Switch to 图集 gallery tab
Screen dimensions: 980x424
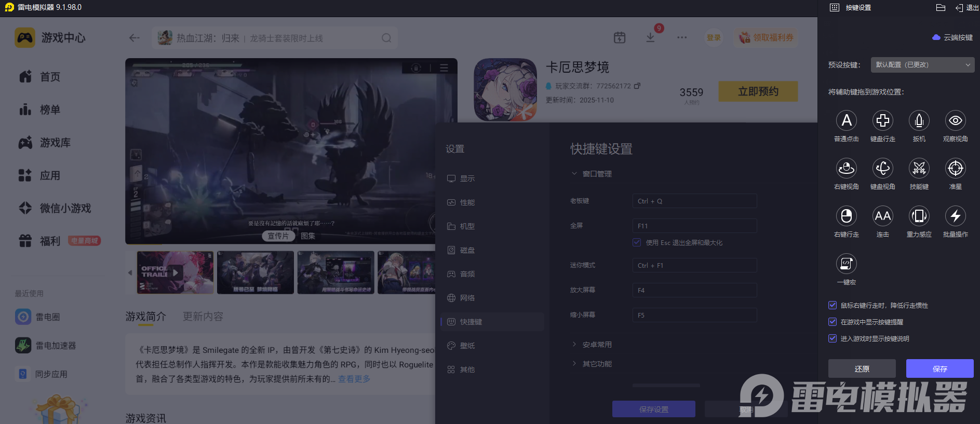308,236
